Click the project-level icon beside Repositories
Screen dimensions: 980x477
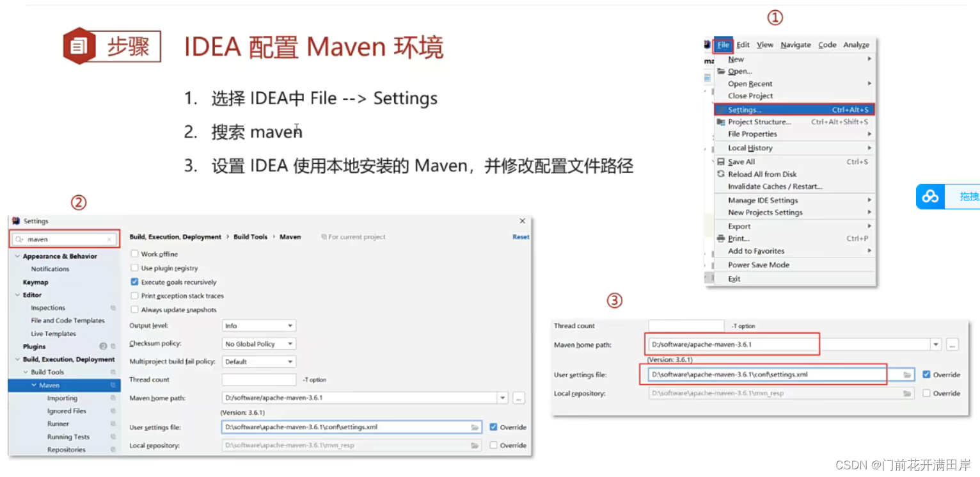(x=113, y=449)
